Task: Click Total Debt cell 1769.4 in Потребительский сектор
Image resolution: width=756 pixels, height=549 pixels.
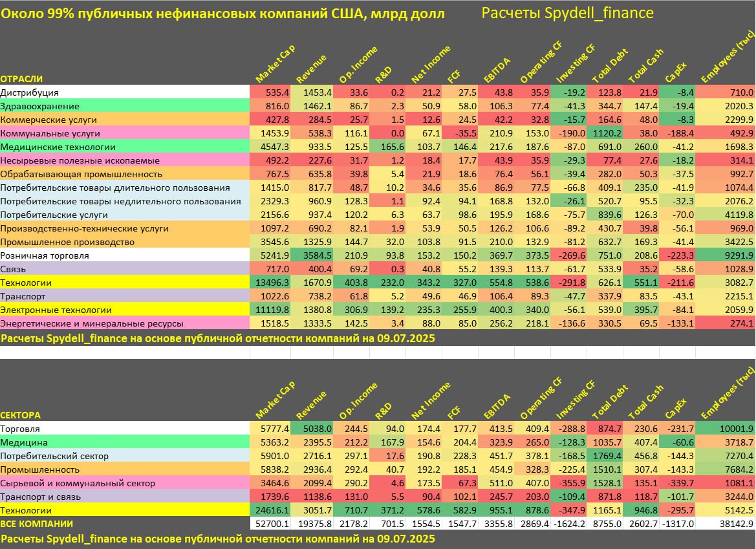Action: click(x=605, y=455)
